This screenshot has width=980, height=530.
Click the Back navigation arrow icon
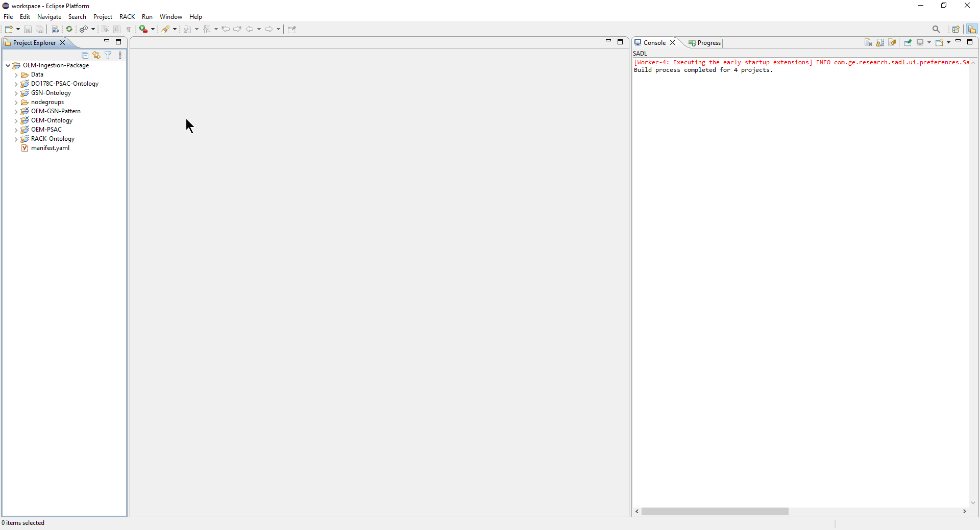click(250, 29)
